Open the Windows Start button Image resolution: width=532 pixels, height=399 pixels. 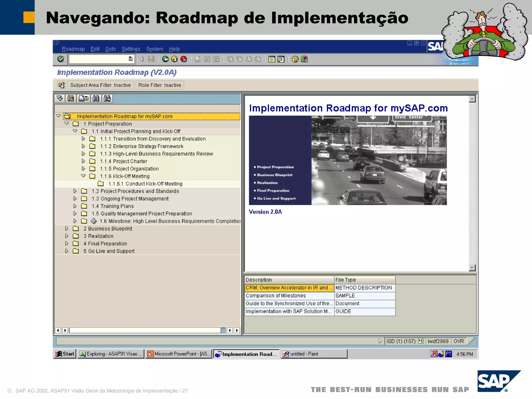click(65, 354)
